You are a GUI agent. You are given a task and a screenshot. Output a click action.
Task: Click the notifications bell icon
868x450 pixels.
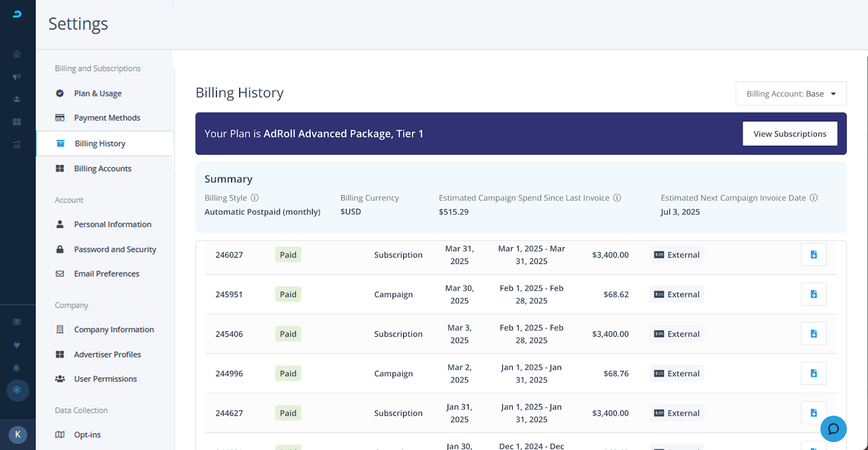[17, 368]
